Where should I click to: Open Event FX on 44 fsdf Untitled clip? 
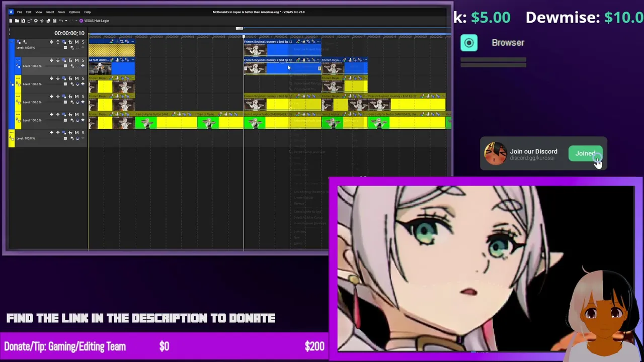pos(127,60)
